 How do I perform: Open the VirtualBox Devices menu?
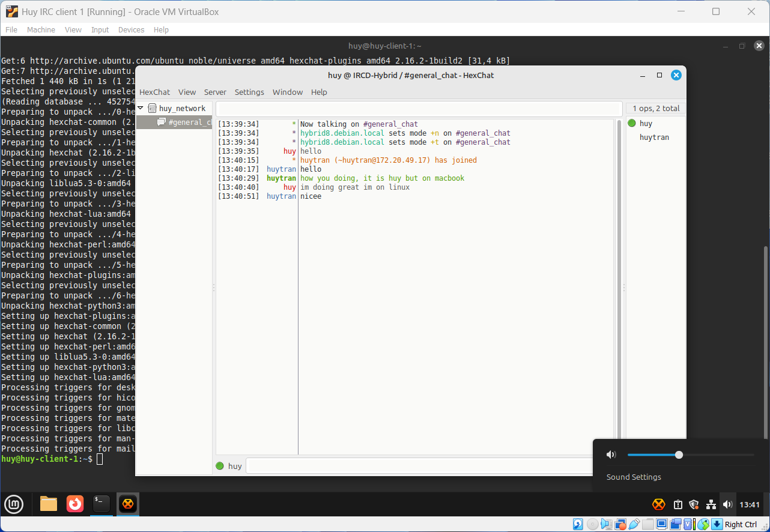click(x=131, y=29)
